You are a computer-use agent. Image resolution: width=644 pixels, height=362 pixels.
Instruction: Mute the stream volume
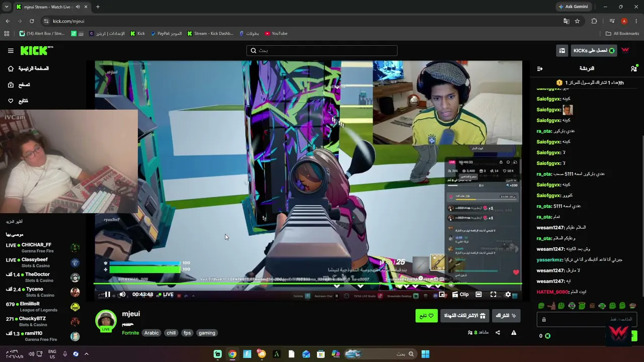click(122, 295)
